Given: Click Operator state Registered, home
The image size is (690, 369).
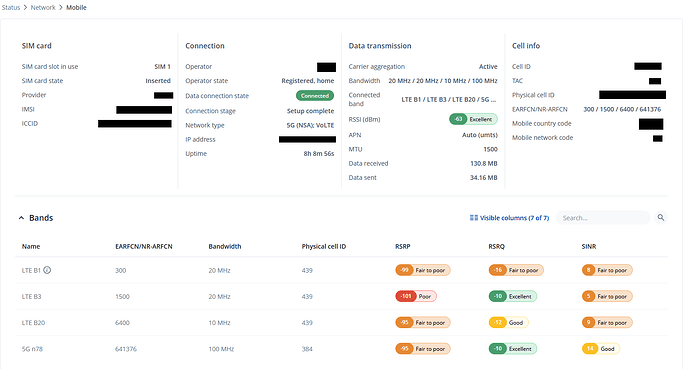Looking at the screenshot, I should (308, 80).
